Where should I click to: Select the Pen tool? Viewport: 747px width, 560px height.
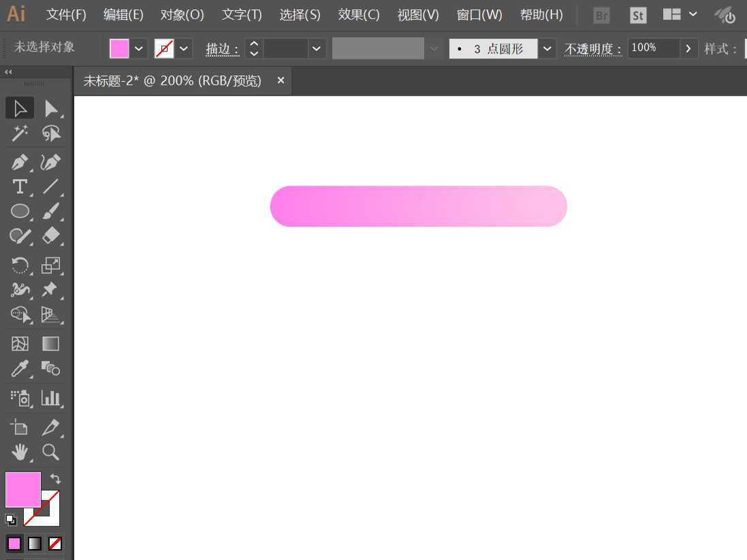click(20, 162)
